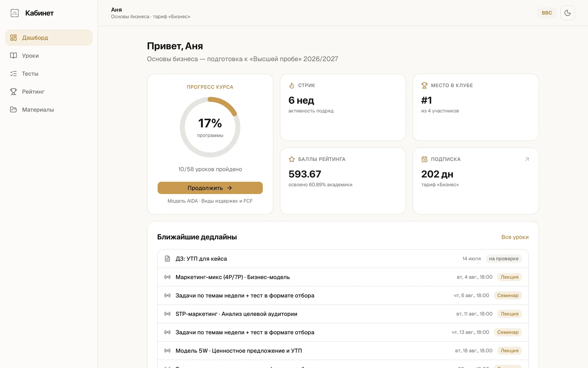Open subscription details via the arrow icon
This screenshot has height=368, width=588.
527,159
